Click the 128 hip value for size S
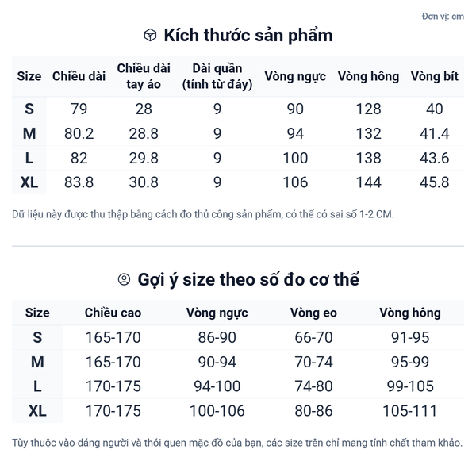 click(368, 109)
